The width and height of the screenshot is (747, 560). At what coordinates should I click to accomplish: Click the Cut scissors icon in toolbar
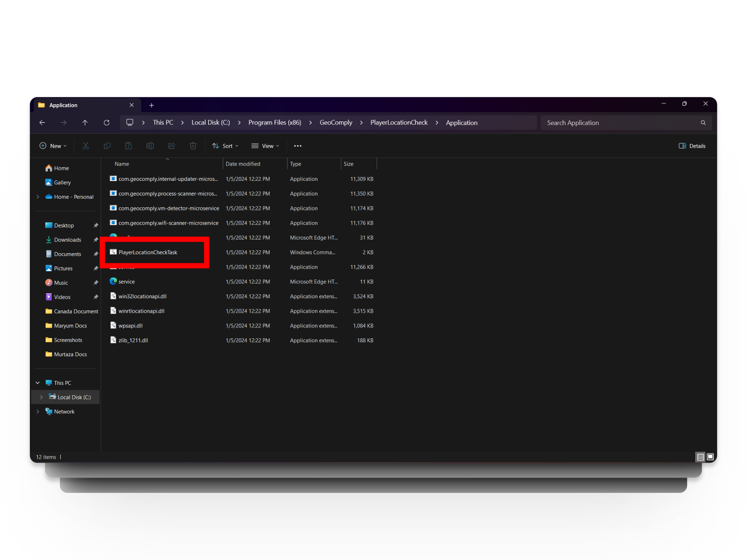coord(86,146)
